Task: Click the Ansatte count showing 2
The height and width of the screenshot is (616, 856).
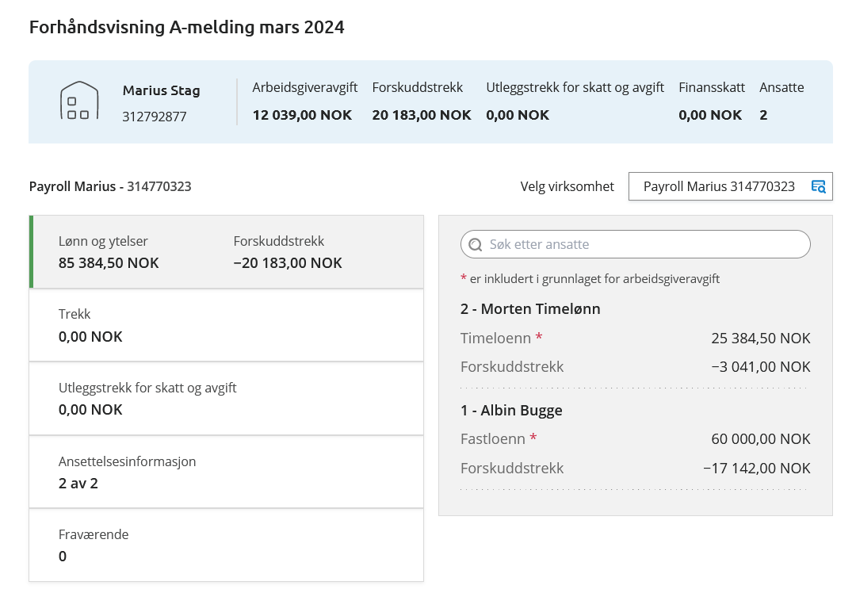Action: click(x=762, y=115)
